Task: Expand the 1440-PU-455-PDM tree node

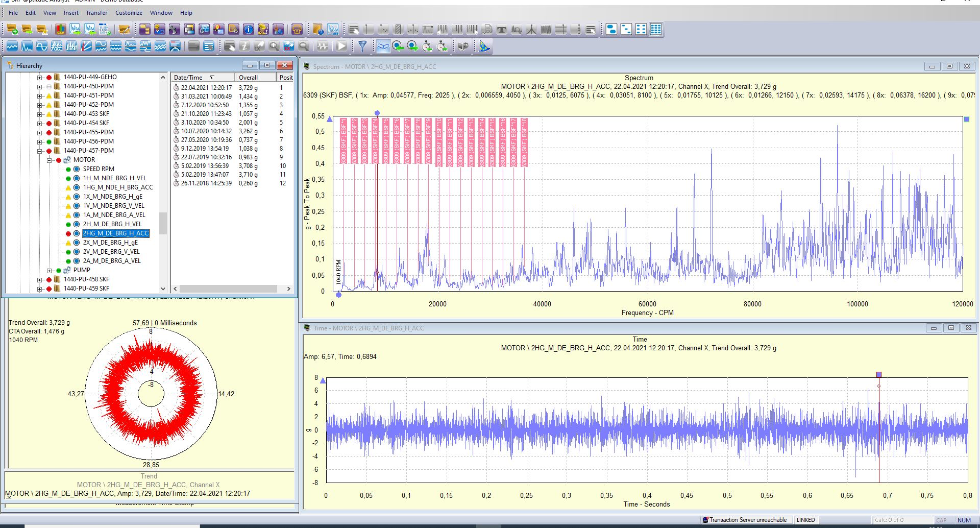Action: (39, 133)
